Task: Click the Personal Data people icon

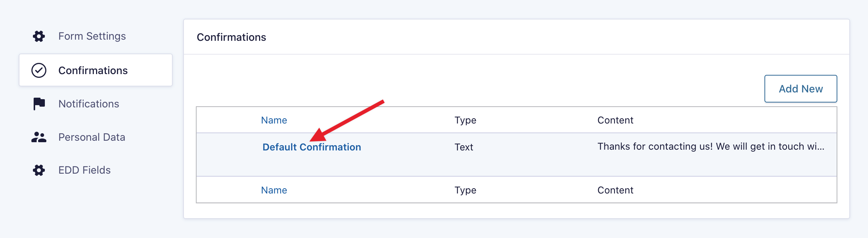Action: pyautogui.click(x=39, y=137)
